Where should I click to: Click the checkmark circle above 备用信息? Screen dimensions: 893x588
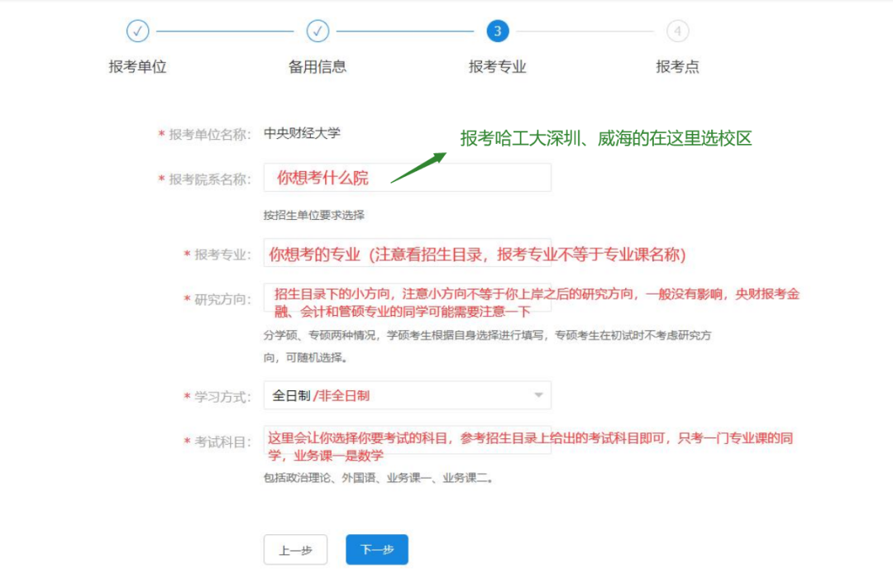click(x=318, y=31)
